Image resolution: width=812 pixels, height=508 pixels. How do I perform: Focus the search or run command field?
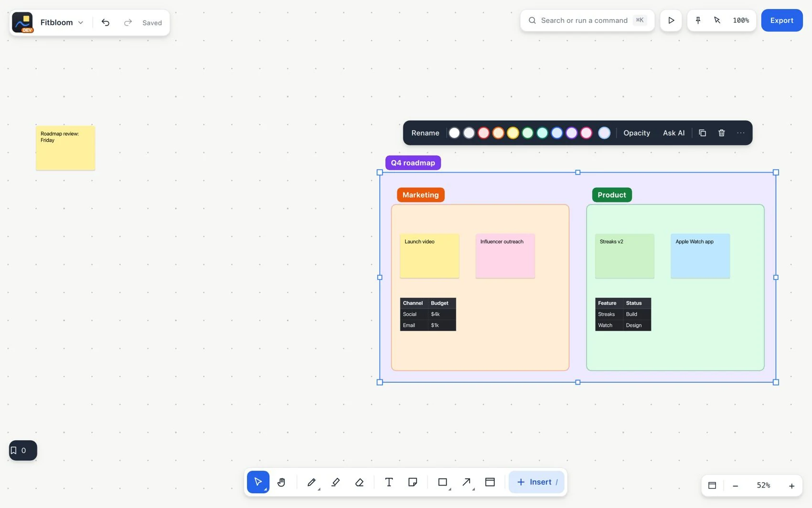pos(587,21)
